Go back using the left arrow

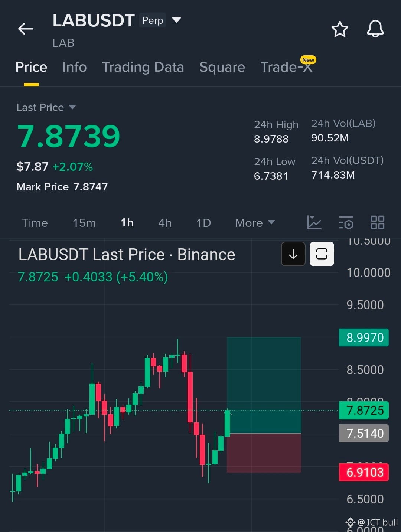point(26,29)
